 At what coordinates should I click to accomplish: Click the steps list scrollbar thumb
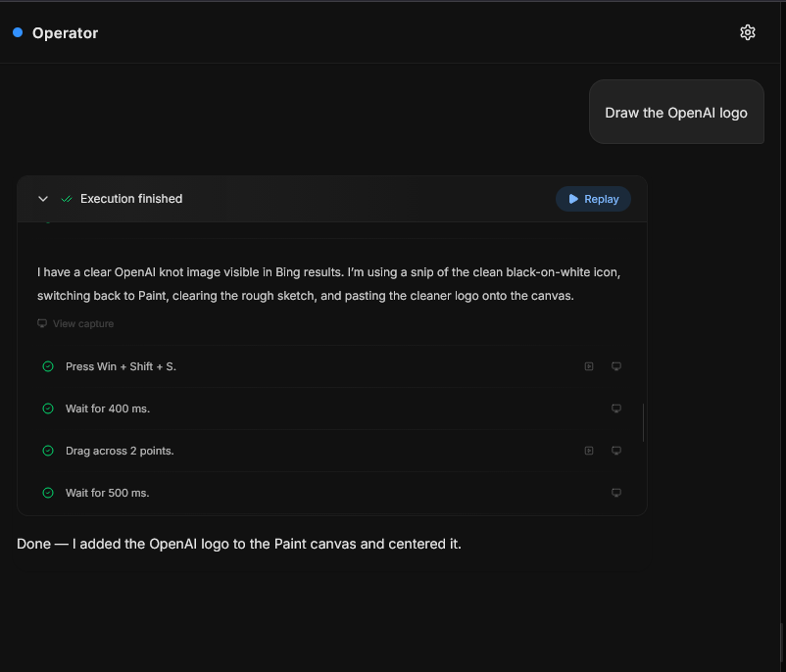tap(643, 422)
